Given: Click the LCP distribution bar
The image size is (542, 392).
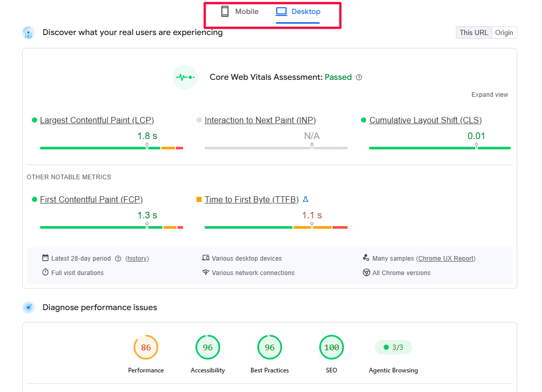Looking at the screenshot, I should point(111,148).
